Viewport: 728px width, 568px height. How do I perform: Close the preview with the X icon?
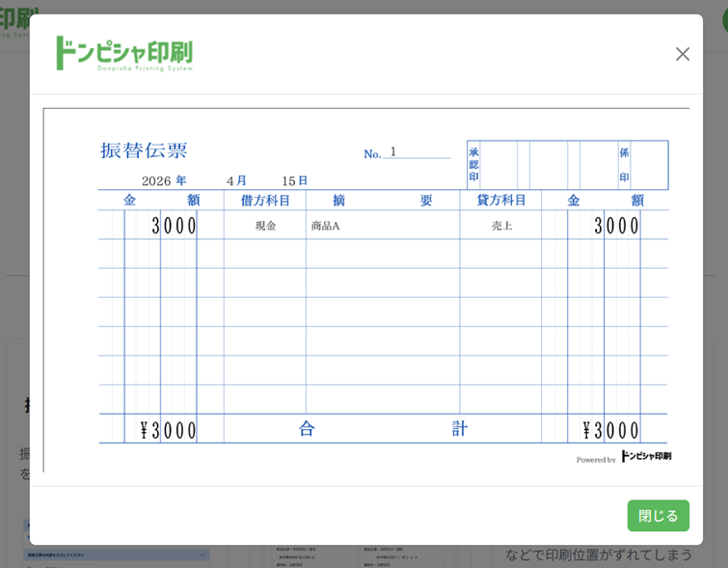point(683,54)
